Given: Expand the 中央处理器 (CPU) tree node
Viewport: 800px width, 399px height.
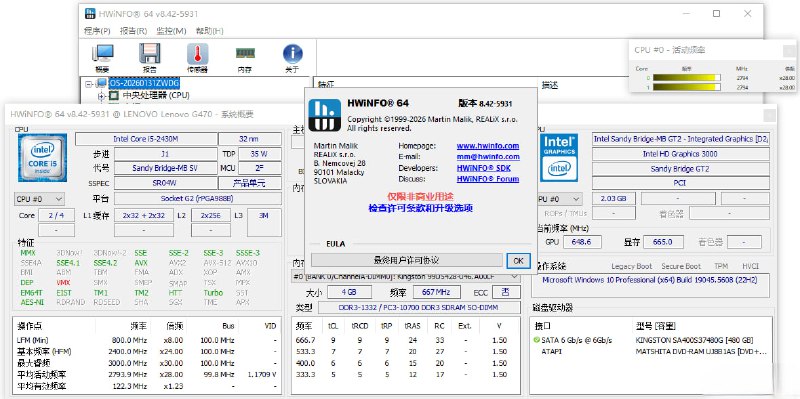Looking at the screenshot, I should click(101, 95).
